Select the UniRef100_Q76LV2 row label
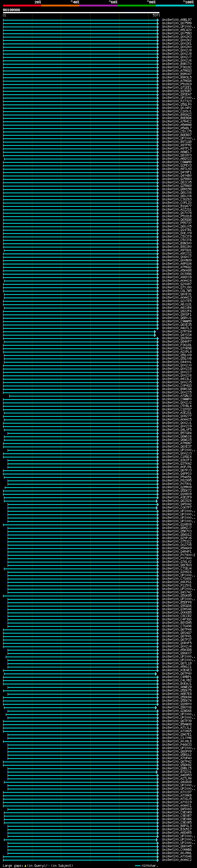The height and width of the screenshot is (868, 197). tap(176, 562)
